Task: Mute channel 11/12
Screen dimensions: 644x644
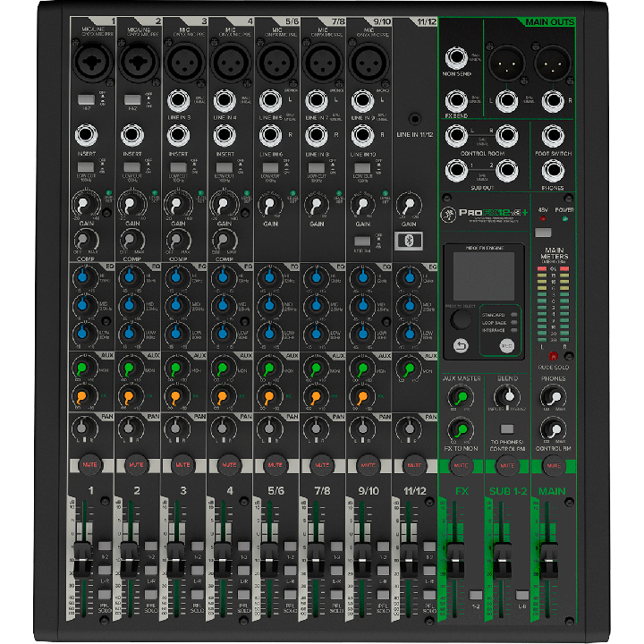Action: click(414, 465)
